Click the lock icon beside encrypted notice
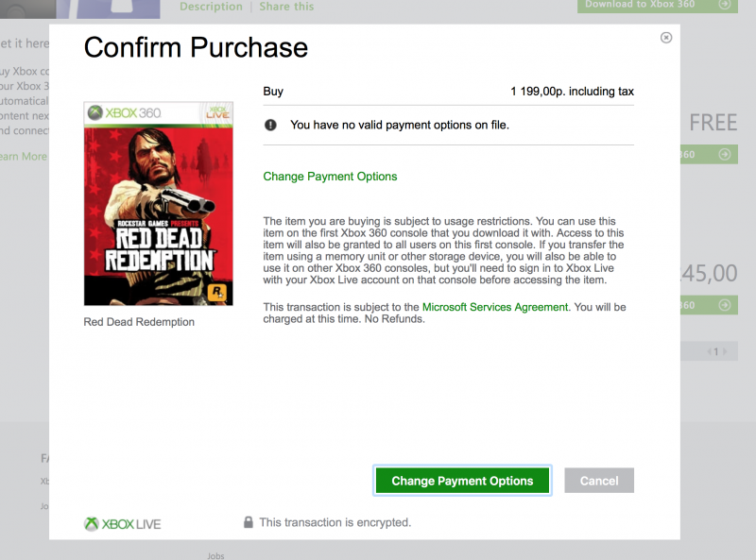 pyautogui.click(x=249, y=522)
